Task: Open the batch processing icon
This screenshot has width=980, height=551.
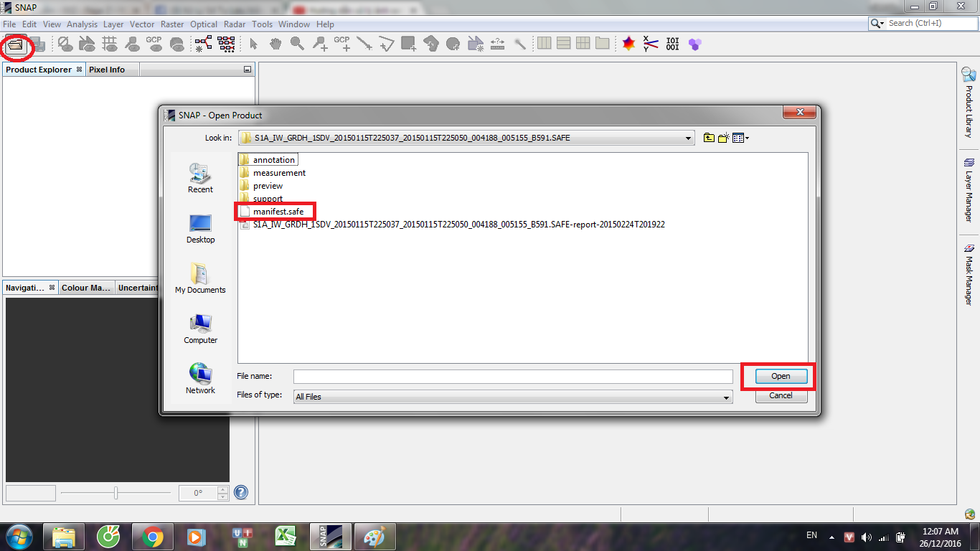Action: click(227, 44)
